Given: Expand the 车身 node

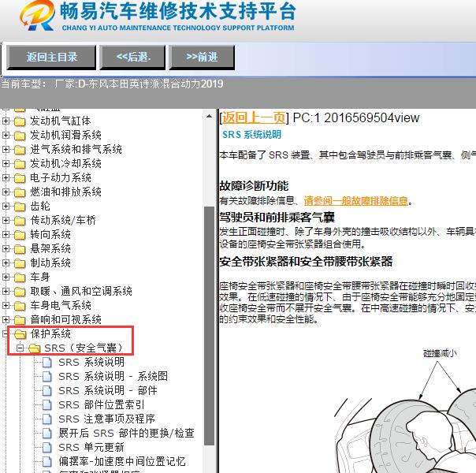Looking at the screenshot, I should (6, 277).
